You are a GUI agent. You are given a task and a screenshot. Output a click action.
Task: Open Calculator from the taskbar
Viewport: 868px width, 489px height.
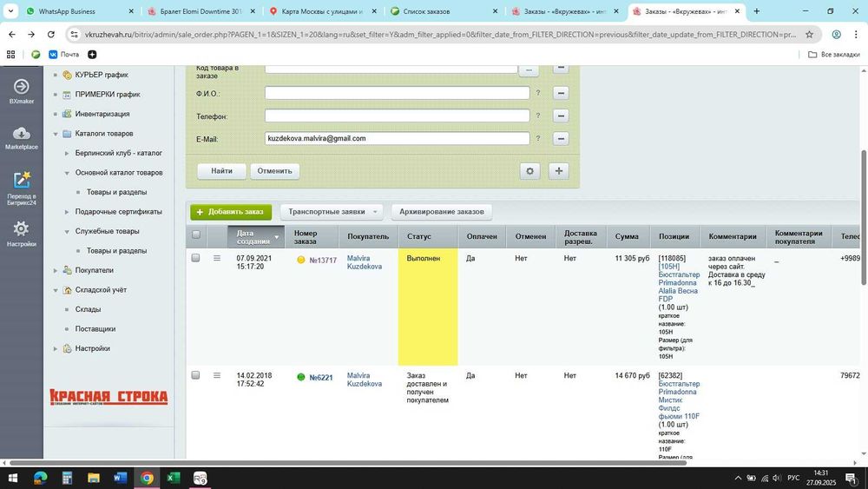(x=67, y=478)
